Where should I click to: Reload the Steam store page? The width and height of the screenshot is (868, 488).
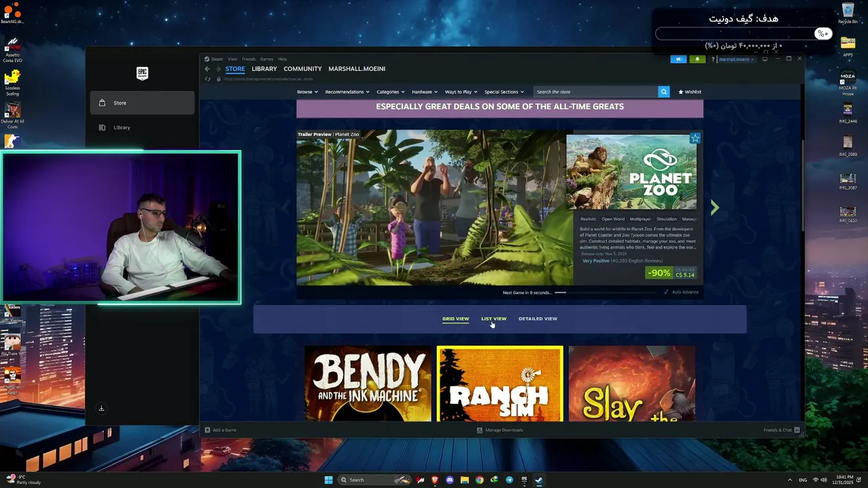pyautogui.click(x=208, y=79)
